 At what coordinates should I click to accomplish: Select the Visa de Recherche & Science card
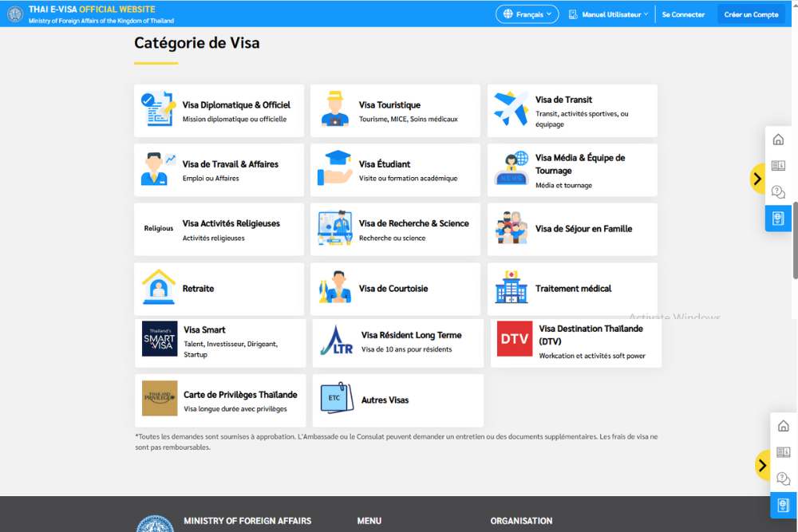395,229
